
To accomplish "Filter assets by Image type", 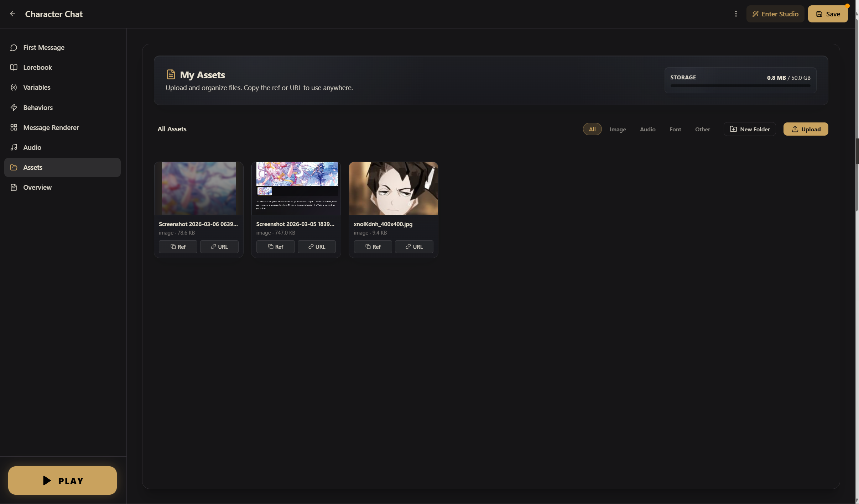I will (618, 129).
